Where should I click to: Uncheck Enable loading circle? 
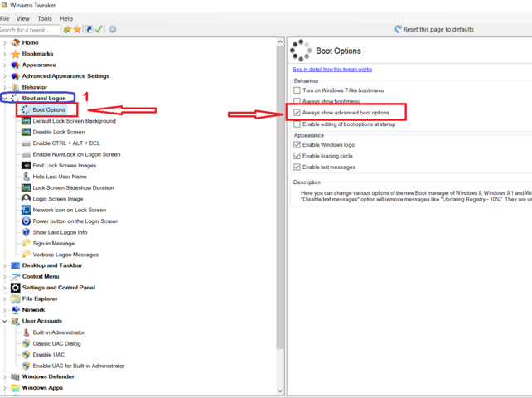click(x=297, y=156)
